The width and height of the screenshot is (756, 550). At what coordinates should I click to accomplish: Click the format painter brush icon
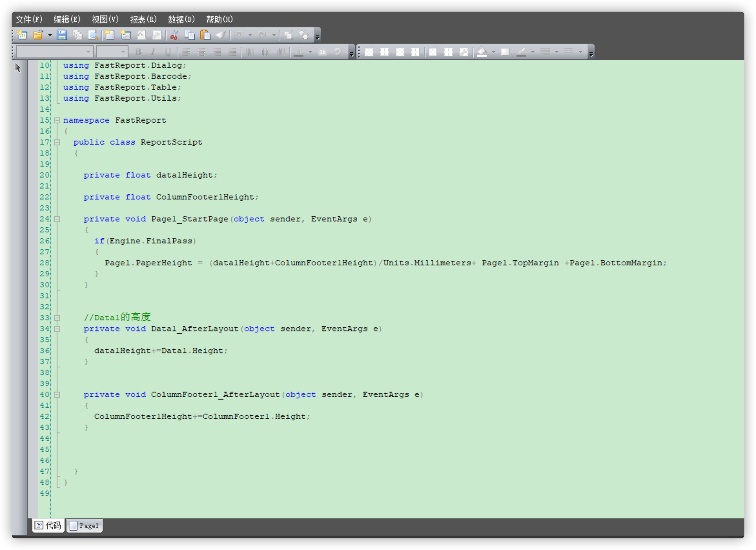[x=221, y=35]
